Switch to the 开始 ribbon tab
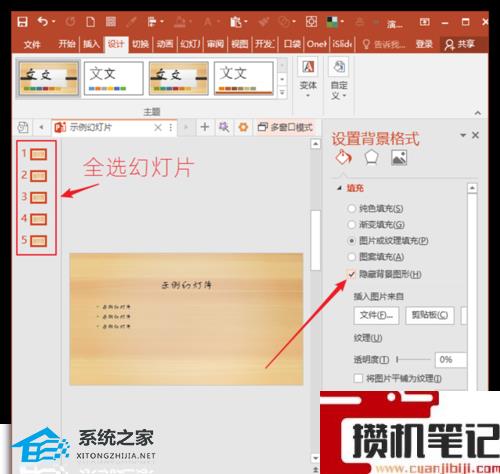 click(x=67, y=44)
